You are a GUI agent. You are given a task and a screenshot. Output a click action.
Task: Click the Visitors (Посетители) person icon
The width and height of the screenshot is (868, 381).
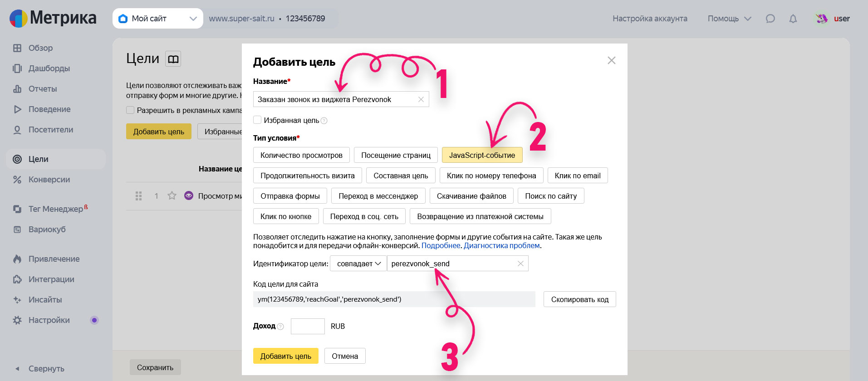[x=17, y=130]
